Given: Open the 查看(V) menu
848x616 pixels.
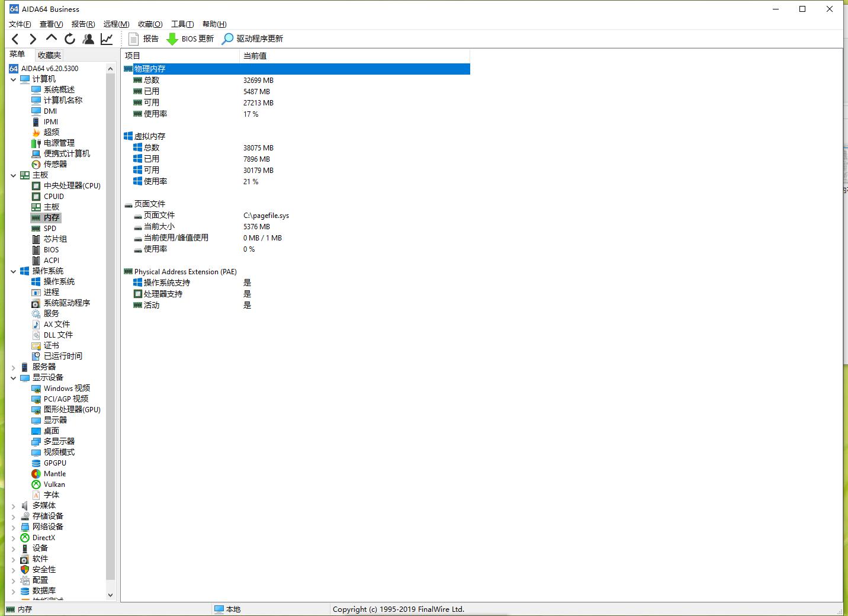Looking at the screenshot, I should click(x=51, y=24).
